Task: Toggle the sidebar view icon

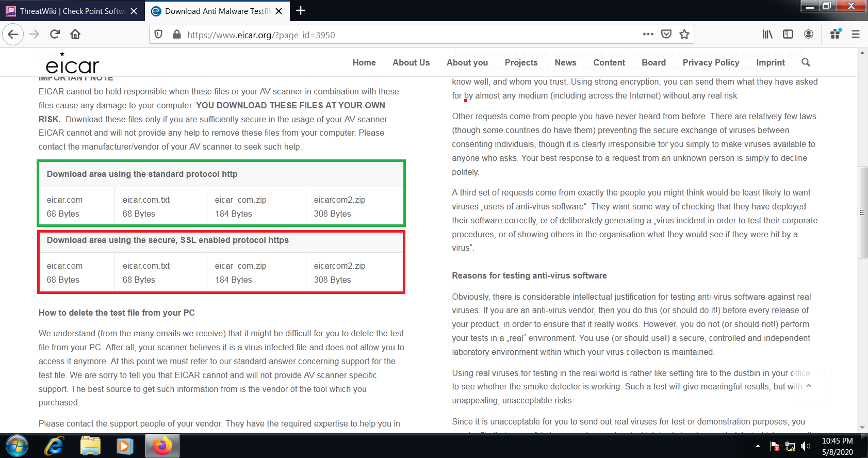Action: coord(788,35)
